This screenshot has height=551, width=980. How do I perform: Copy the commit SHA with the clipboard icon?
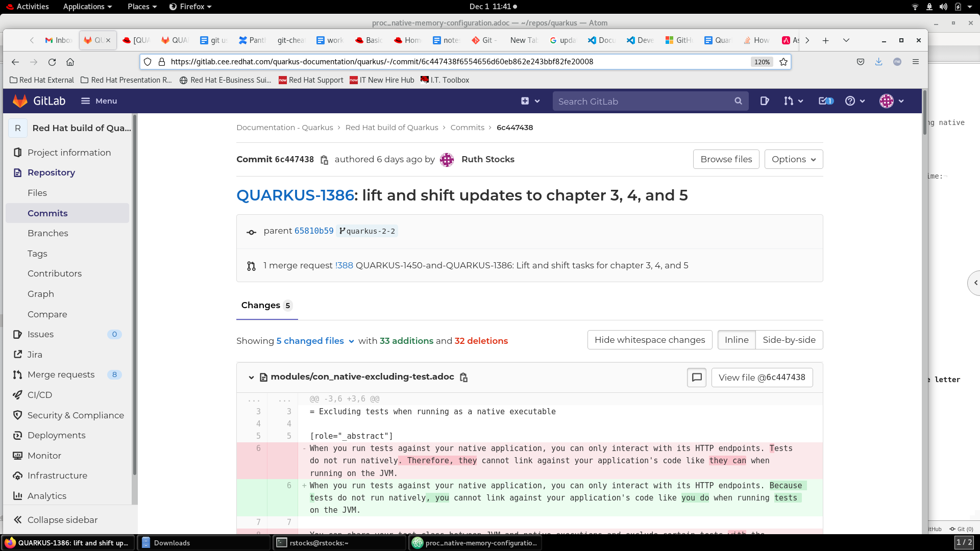click(324, 160)
